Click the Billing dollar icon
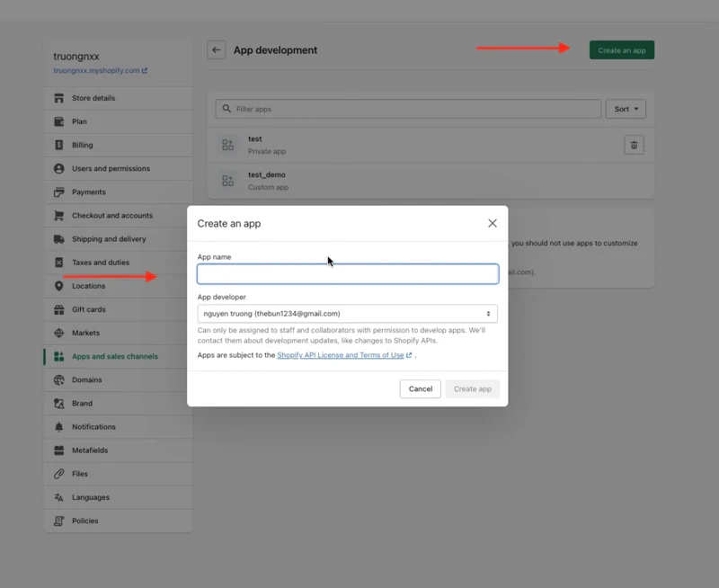 pos(58,145)
